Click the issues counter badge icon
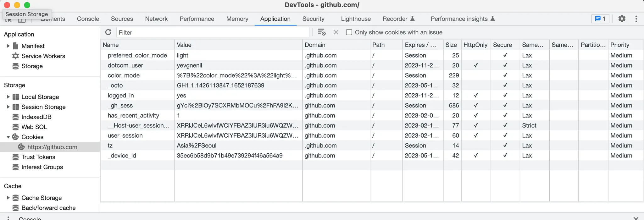The height and width of the screenshot is (220, 644). 600,19
